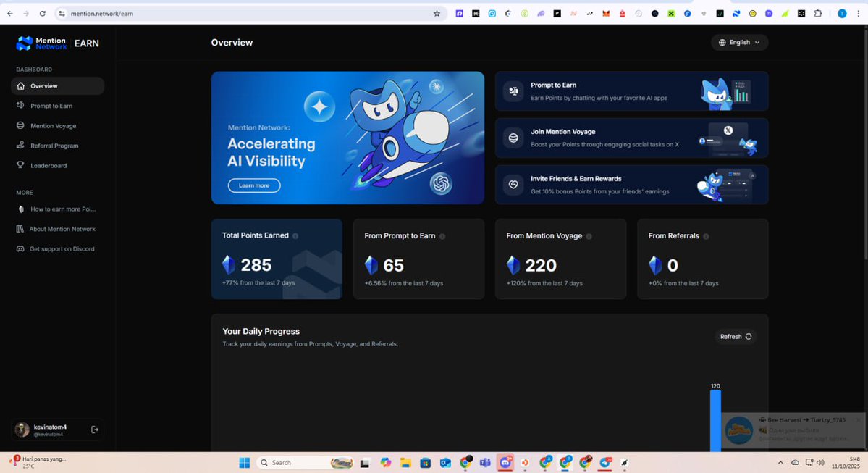
Task: Click the Accelerating AI Visibility banner
Action: [x=347, y=138]
